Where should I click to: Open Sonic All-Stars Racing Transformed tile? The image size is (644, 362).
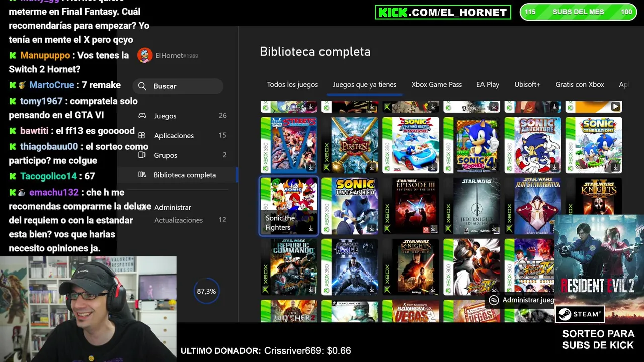pos(411,145)
